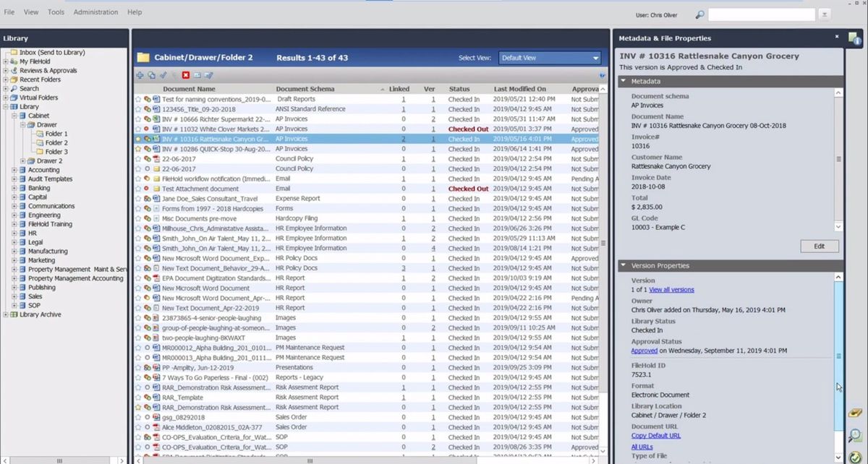
Task: Select the Check Out toolbar icon
Action: point(150,74)
